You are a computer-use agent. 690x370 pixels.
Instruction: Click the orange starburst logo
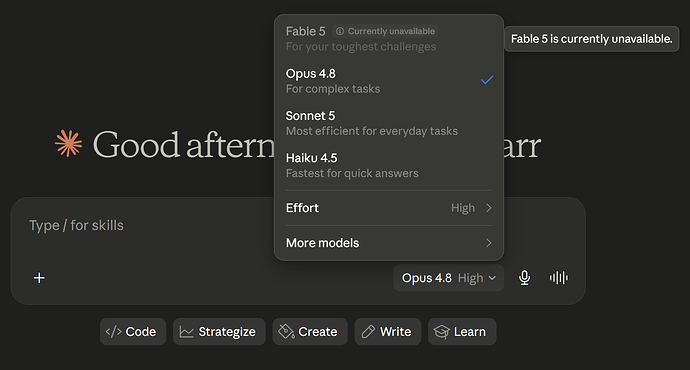click(x=68, y=143)
